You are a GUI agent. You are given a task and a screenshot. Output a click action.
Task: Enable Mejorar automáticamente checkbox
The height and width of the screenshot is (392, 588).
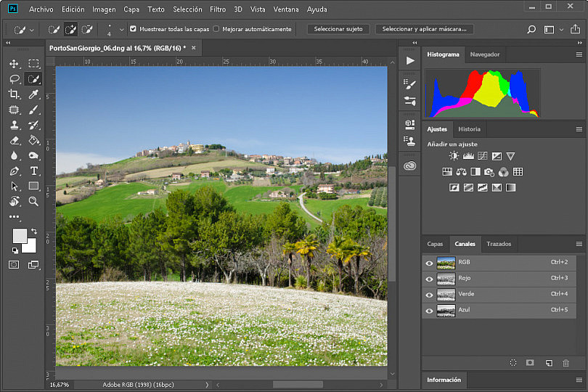(216, 28)
